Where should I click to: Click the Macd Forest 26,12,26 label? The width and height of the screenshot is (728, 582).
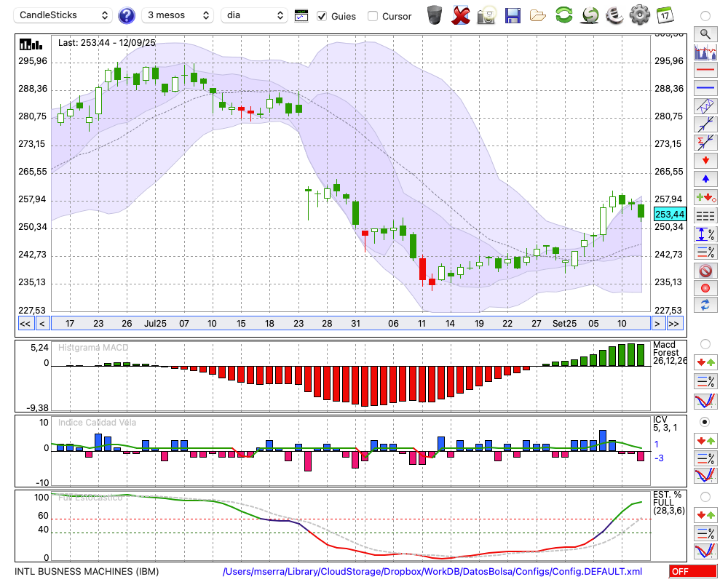pos(669,352)
